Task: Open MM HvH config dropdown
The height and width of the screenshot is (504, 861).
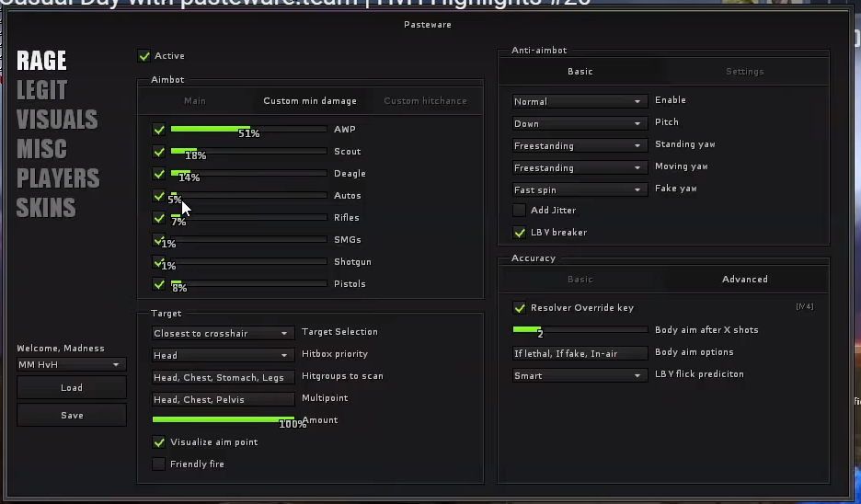Action: (x=72, y=364)
